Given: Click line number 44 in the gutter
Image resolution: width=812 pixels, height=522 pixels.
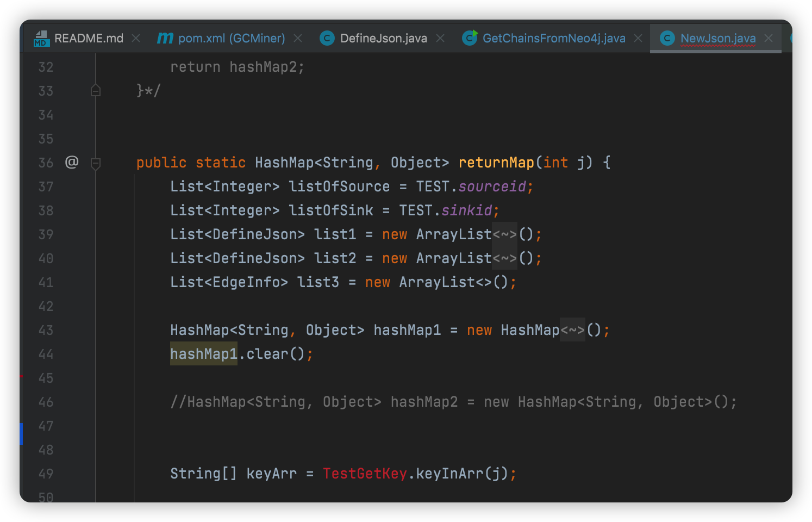Looking at the screenshot, I should 46,354.
